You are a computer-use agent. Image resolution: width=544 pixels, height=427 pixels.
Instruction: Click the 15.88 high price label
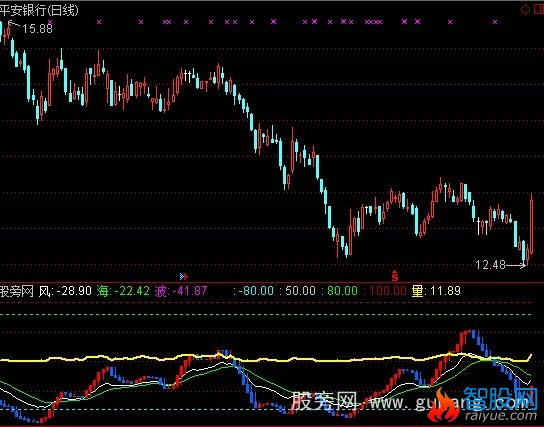37,28
